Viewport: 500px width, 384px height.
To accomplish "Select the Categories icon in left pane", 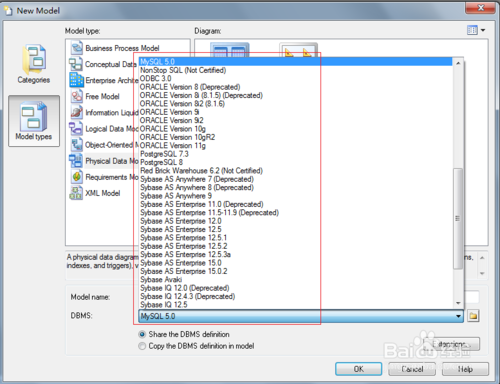I will (33, 63).
